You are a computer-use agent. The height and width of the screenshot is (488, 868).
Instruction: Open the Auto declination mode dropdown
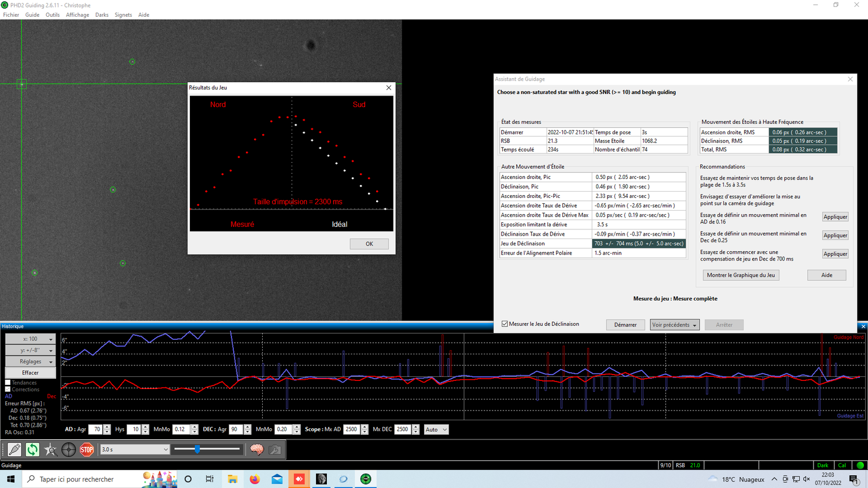click(436, 430)
